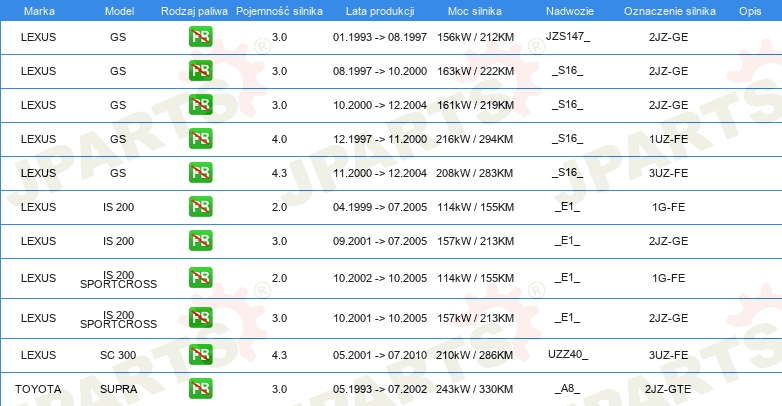This screenshot has height=406, width=782.
Task: Select the 10.2002 -> 10.2005 production years
Action: tap(380, 278)
